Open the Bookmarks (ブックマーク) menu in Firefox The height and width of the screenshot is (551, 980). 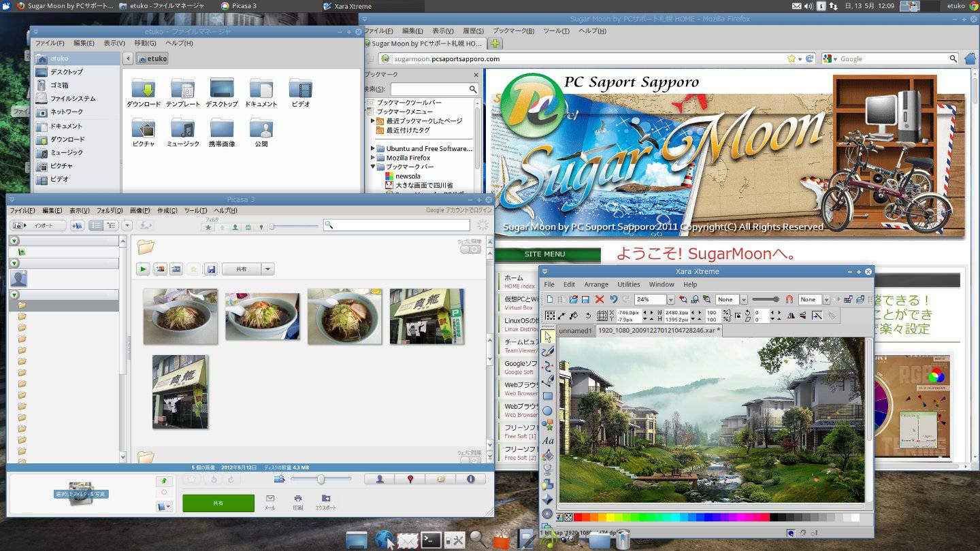pyautogui.click(x=513, y=31)
